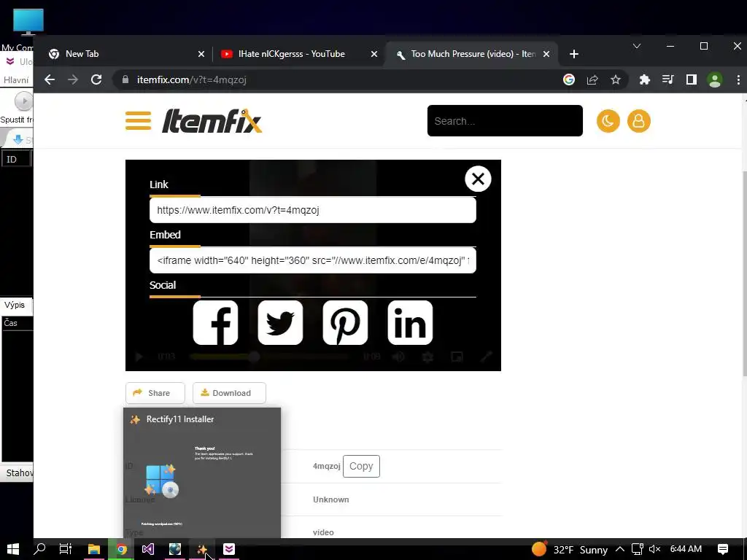Close the Too Much Pressure tab

click(x=546, y=54)
